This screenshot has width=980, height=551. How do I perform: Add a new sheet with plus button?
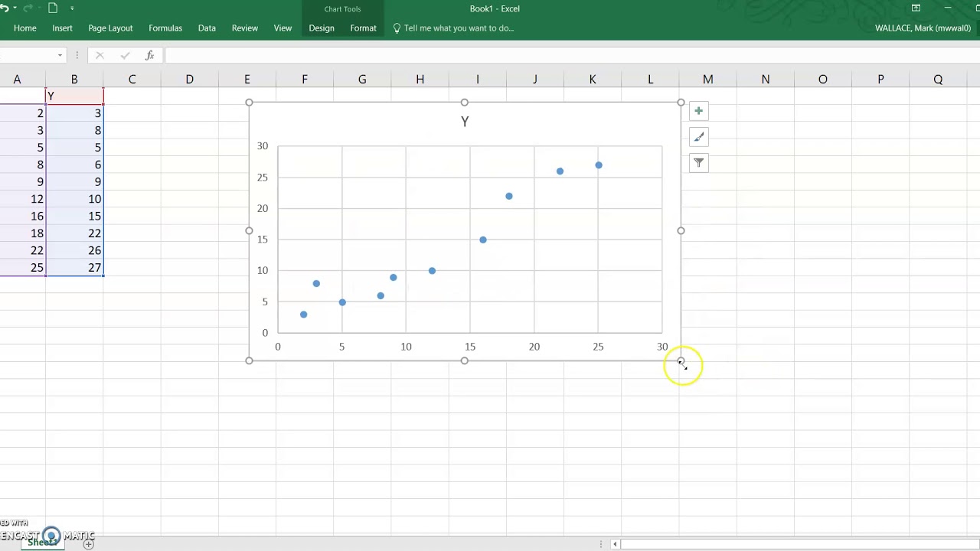tap(89, 544)
